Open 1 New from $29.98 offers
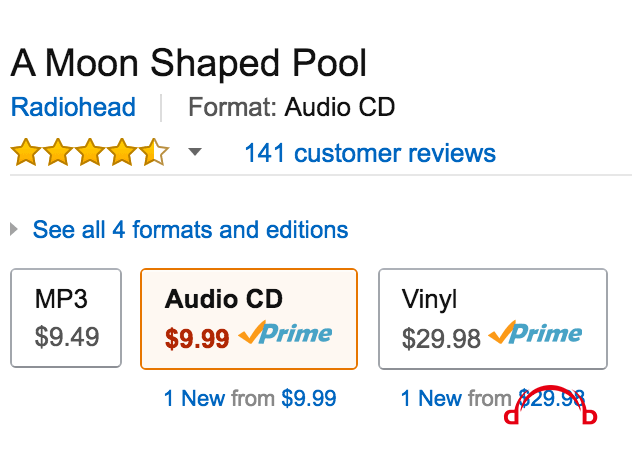Viewport: 632px width, 450px height. click(493, 398)
